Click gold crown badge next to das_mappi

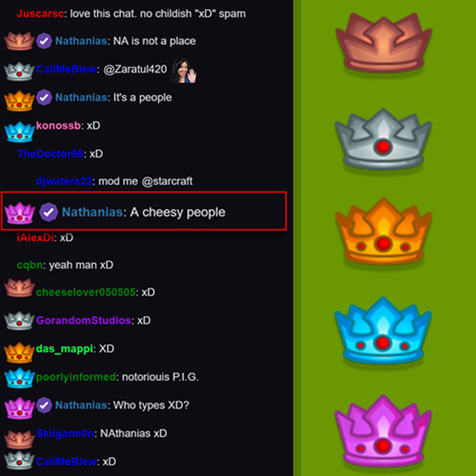19,353
